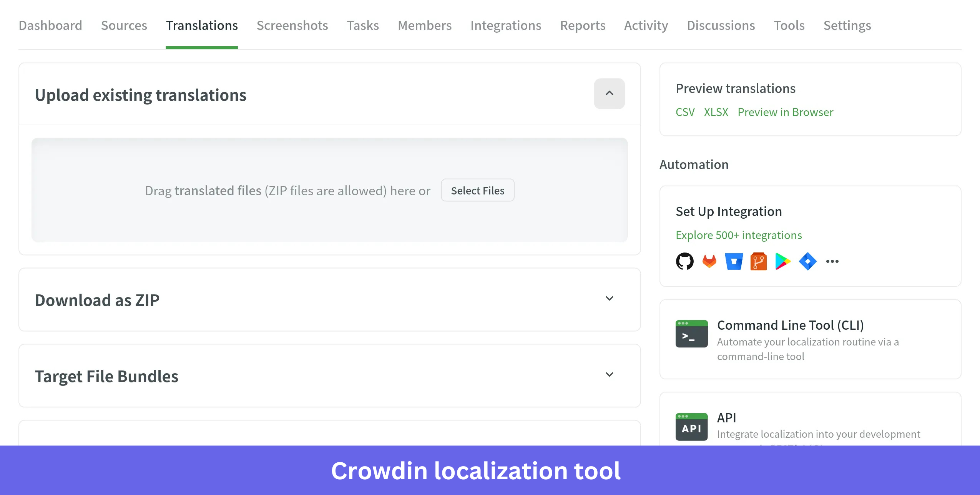The width and height of the screenshot is (980, 495).
Task: Open the Jira integration icon
Action: point(807,261)
